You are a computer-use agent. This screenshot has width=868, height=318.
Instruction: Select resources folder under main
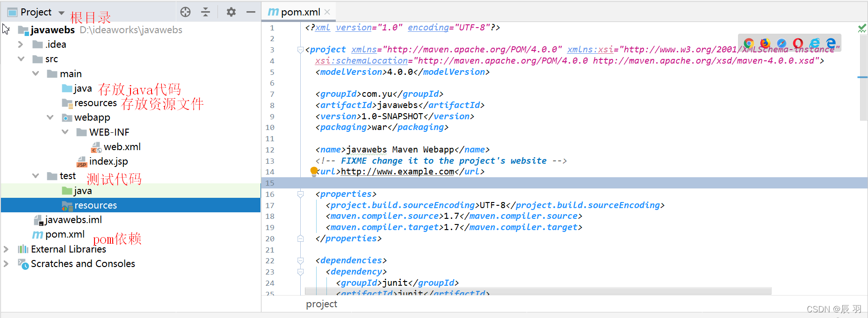click(x=95, y=103)
